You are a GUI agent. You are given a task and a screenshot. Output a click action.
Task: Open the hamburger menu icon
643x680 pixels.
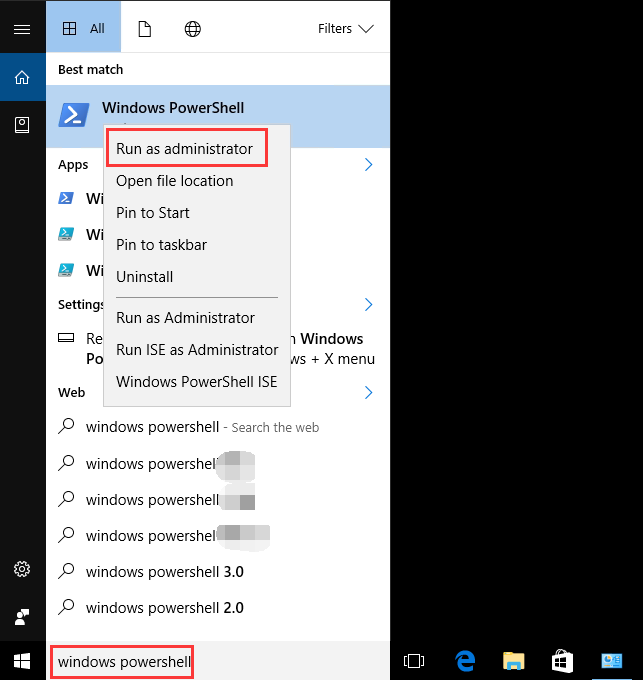point(22,29)
